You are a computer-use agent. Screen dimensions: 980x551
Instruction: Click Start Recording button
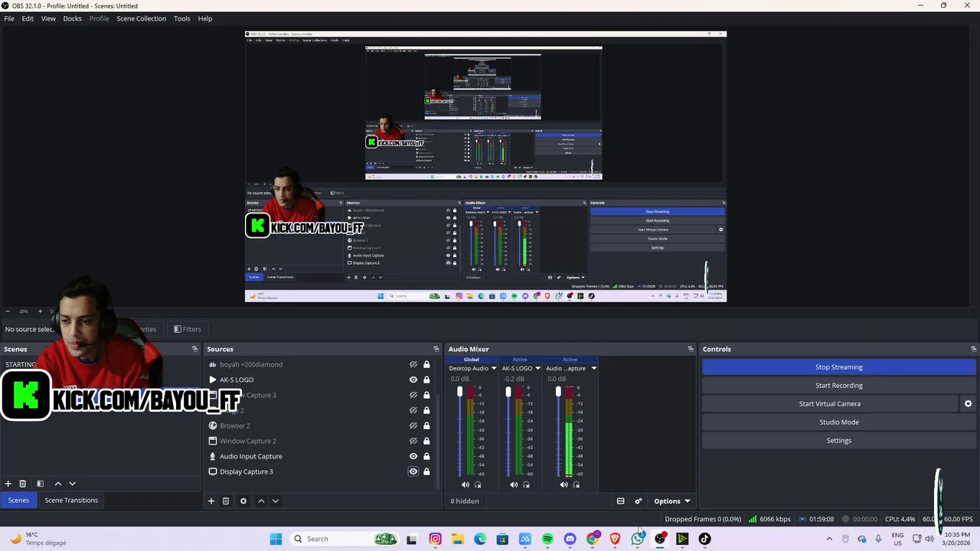(838, 386)
